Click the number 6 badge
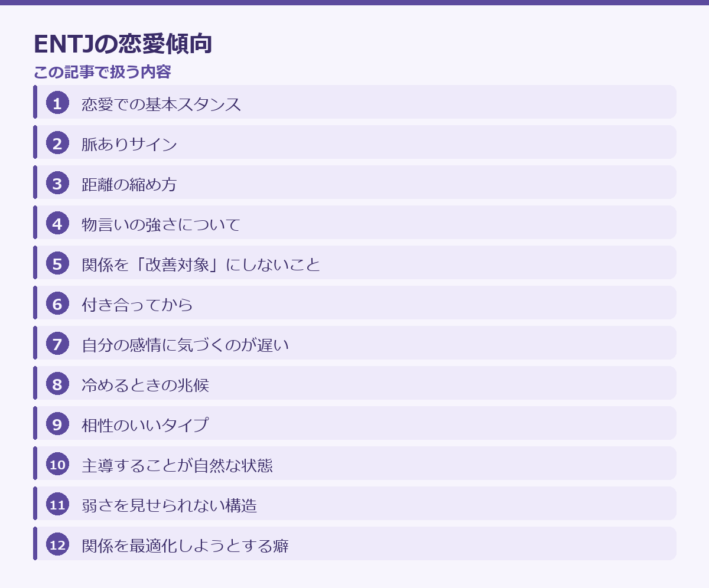This screenshot has width=709, height=588. pos(57,304)
